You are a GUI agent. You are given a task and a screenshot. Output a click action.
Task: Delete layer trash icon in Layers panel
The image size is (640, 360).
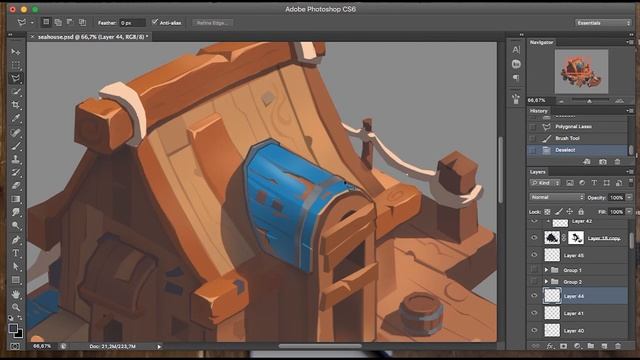pyautogui.click(x=618, y=346)
